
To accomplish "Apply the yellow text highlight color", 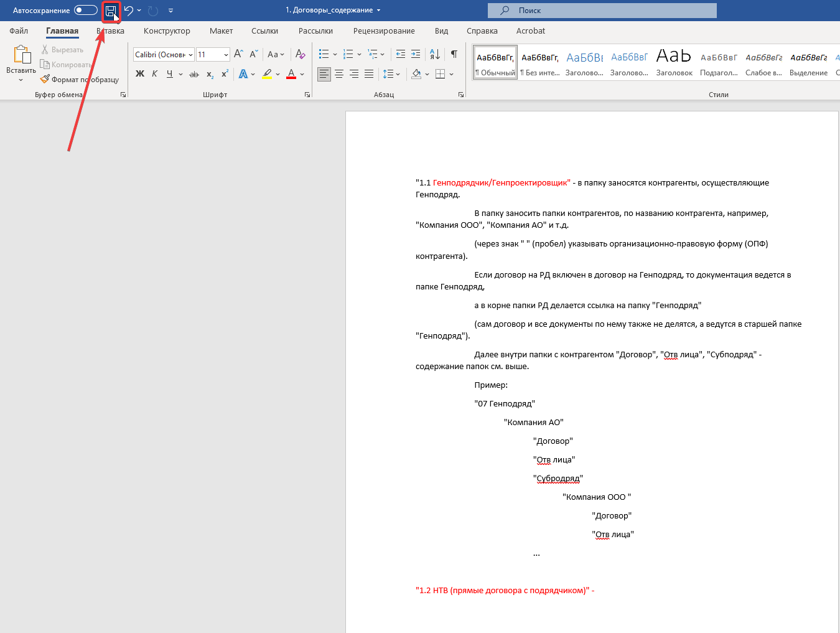I will [267, 74].
